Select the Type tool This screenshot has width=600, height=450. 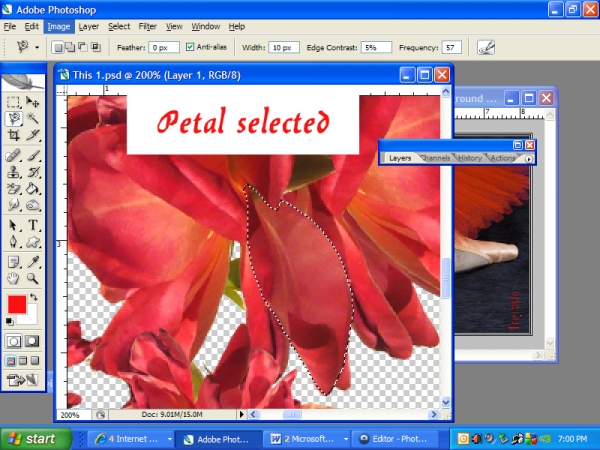point(33,225)
